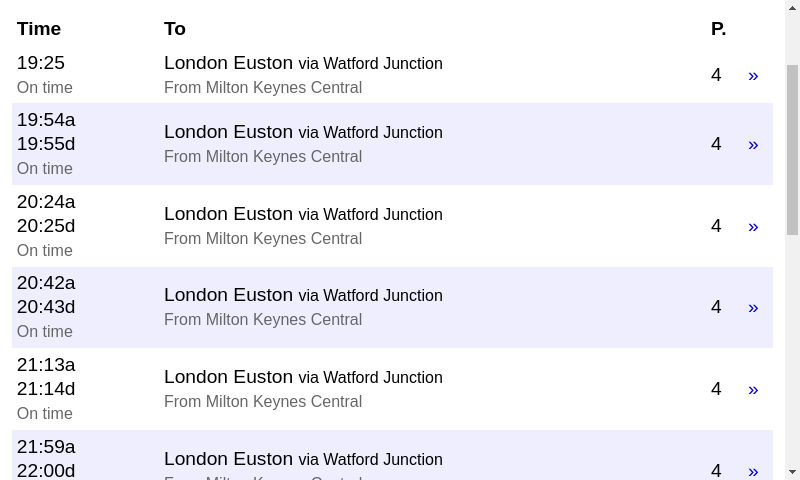Open details arrow for 19:25 train
The width and height of the screenshot is (800, 480).
coord(753,75)
